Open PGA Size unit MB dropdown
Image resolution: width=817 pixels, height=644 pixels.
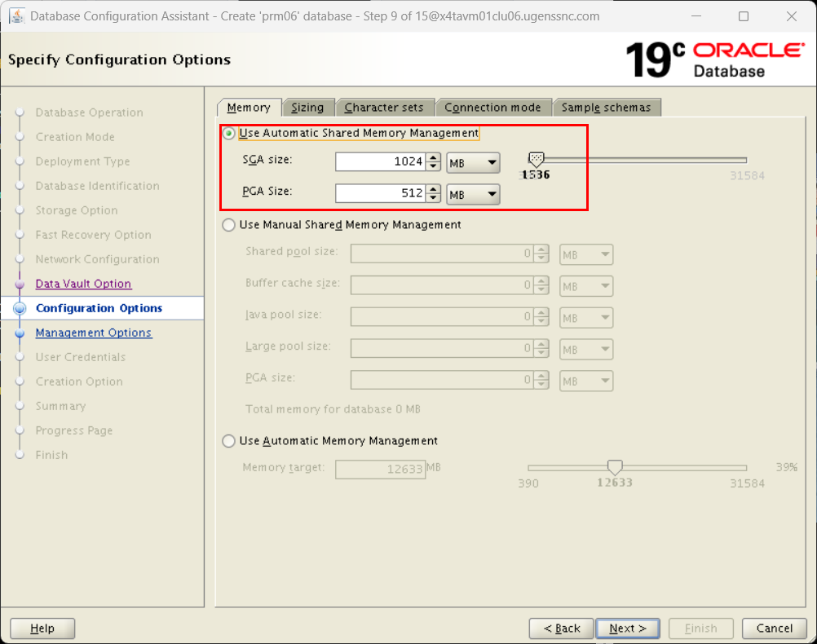473,194
